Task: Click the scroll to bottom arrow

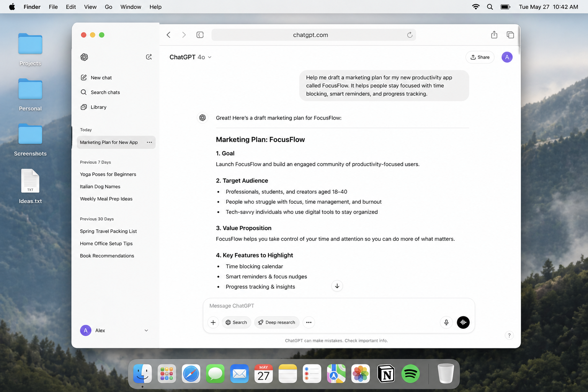Action: pyautogui.click(x=337, y=286)
